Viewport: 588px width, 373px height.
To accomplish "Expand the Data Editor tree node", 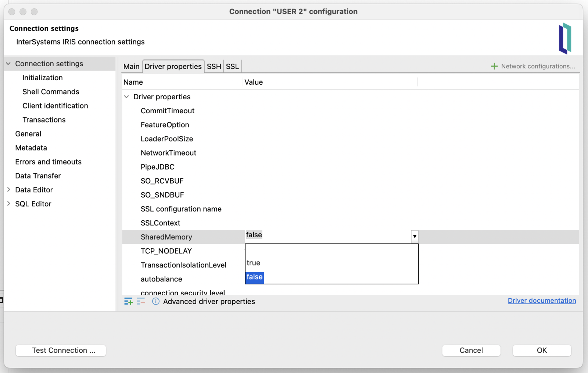I will pyautogui.click(x=8, y=190).
